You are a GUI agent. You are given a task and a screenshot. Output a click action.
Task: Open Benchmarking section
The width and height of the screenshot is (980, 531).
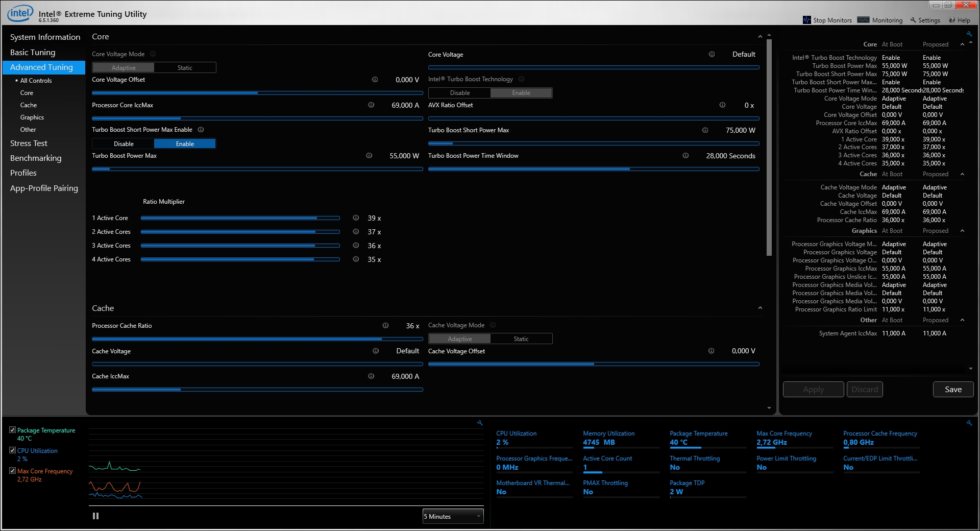(x=36, y=158)
